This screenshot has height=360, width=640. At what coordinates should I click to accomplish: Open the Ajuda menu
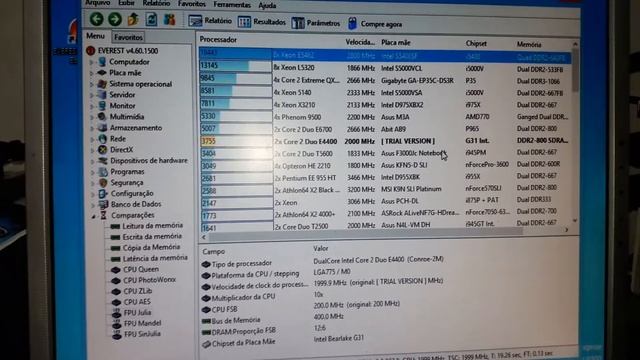267,6
